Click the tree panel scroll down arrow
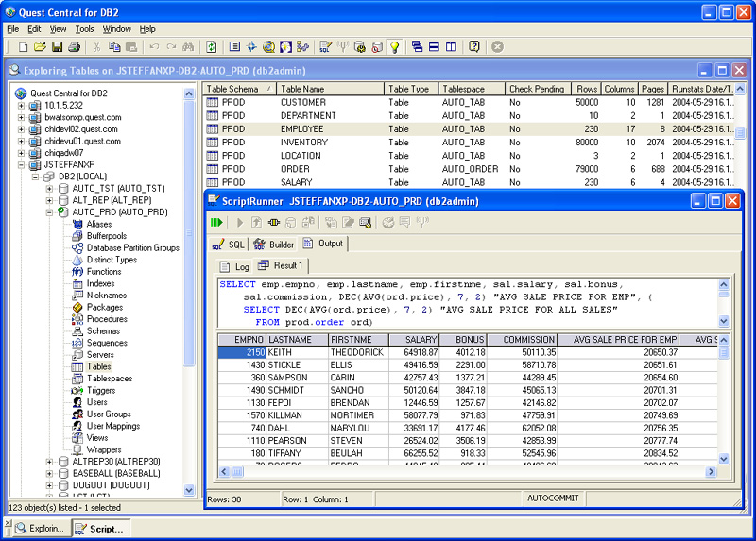The width and height of the screenshot is (756, 541). point(189,490)
